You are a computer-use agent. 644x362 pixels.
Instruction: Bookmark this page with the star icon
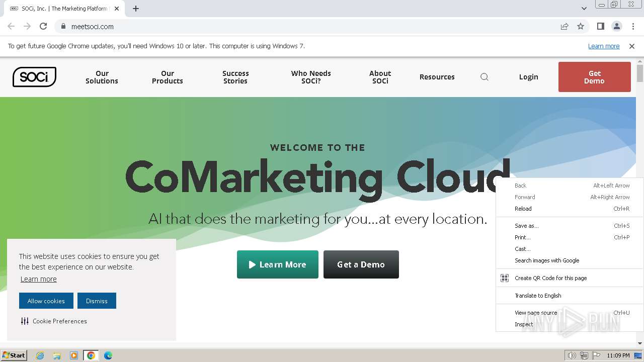click(581, 26)
